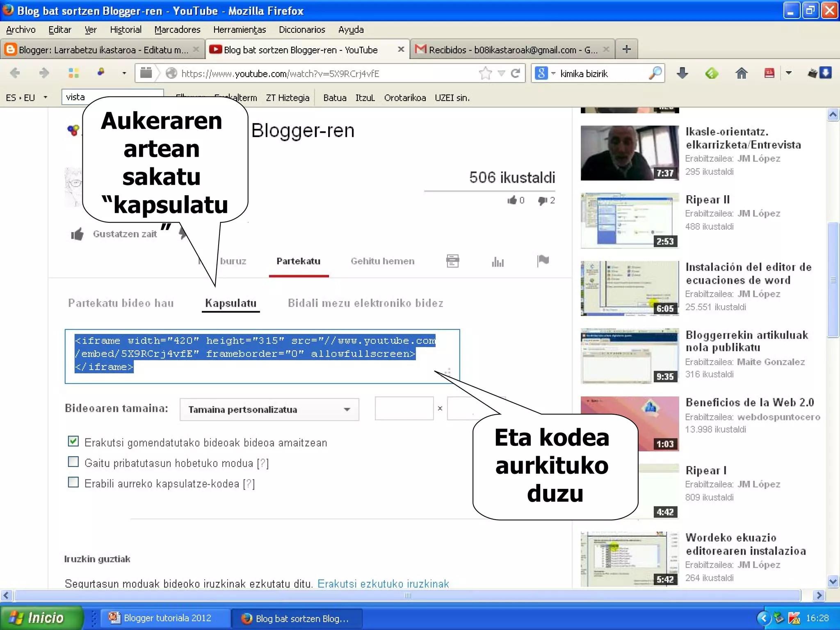Open the video statistics bar-chart icon
The image size is (840, 630).
coord(498,262)
